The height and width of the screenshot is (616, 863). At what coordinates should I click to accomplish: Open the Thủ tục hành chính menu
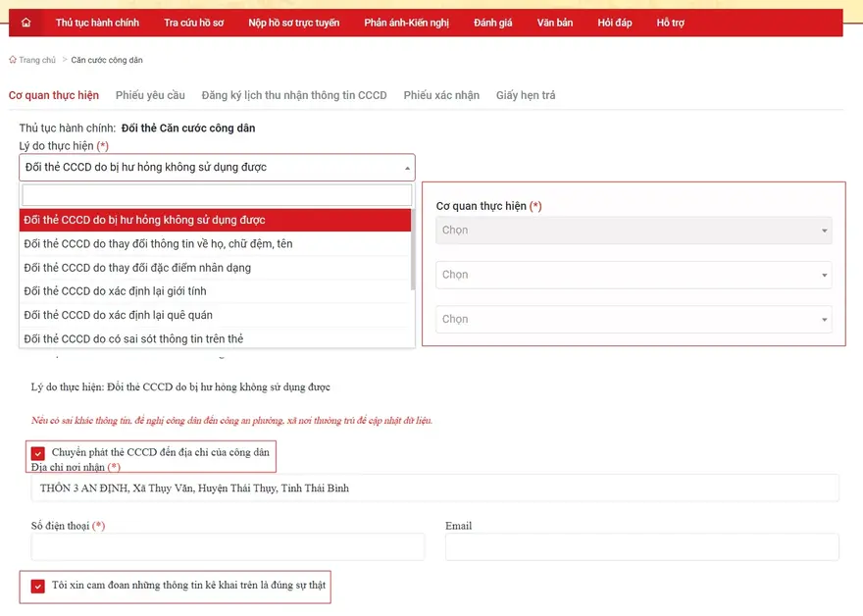(x=97, y=23)
